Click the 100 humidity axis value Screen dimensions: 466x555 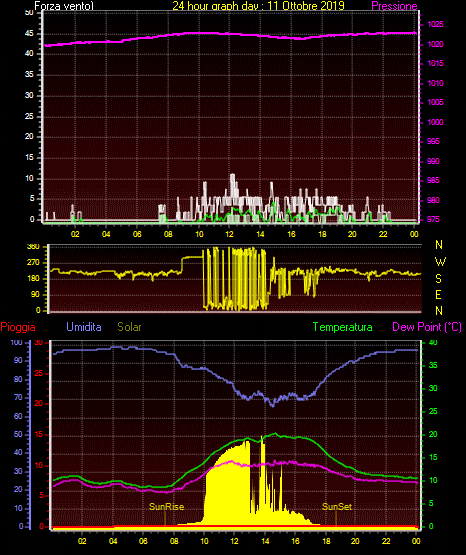click(16, 342)
